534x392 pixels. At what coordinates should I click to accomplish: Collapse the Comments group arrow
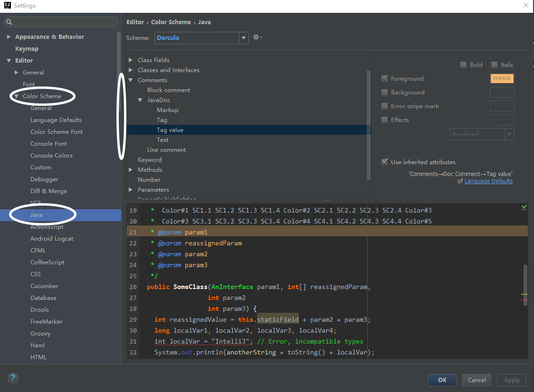[131, 80]
